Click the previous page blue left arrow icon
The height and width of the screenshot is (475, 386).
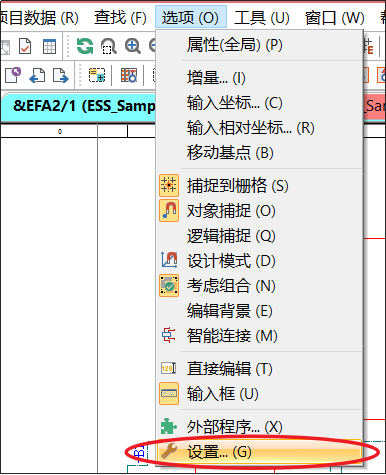[x=37, y=75]
